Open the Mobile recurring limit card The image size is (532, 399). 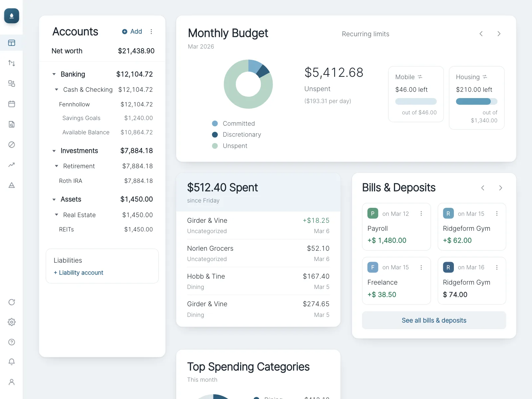tap(416, 94)
